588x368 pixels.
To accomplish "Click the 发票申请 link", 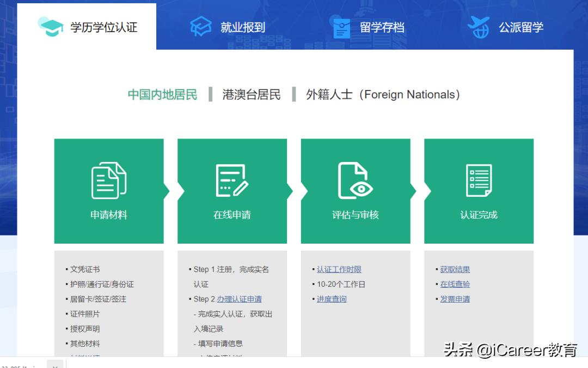I will coord(455,299).
